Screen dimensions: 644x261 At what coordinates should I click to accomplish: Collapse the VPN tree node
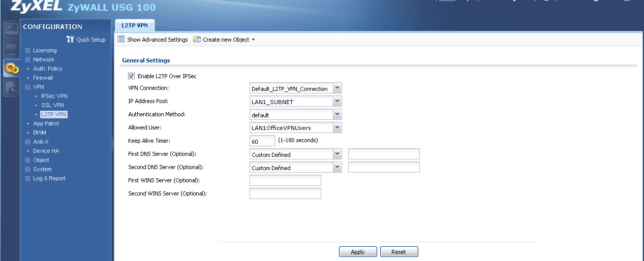(x=28, y=87)
